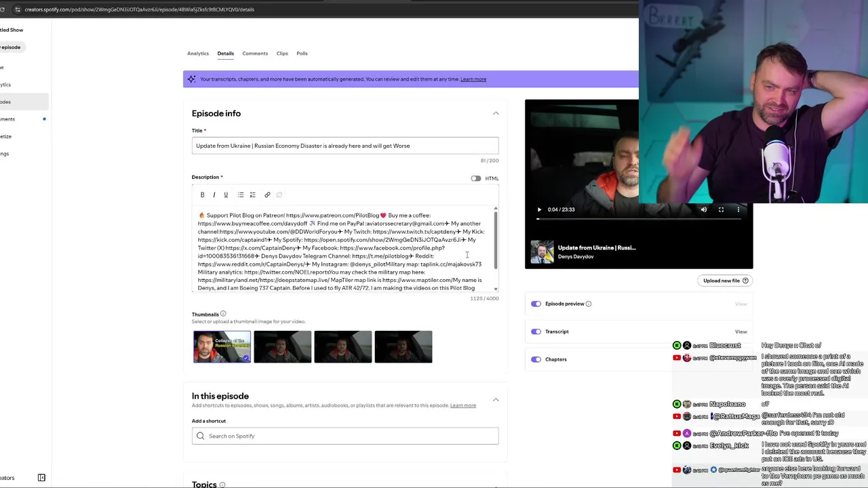
Task: Click the Topics info icon
Action: [222, 485]
